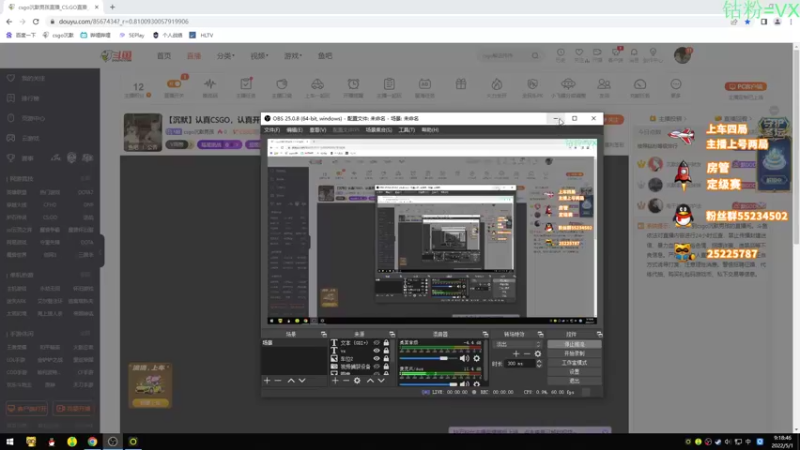
Task: Open OBS Edit menu
Action: (294, 130)
